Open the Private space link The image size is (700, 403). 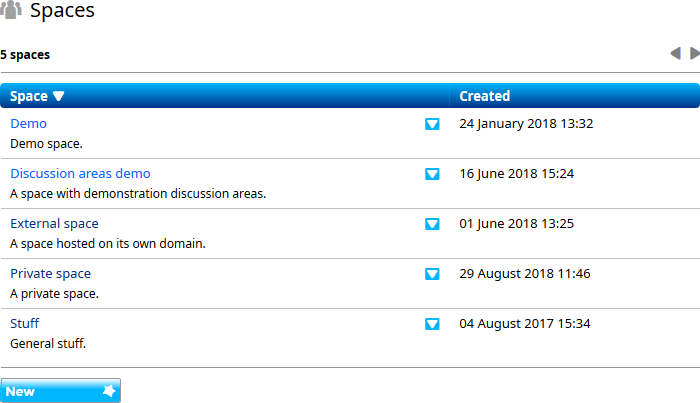[50, 274]
